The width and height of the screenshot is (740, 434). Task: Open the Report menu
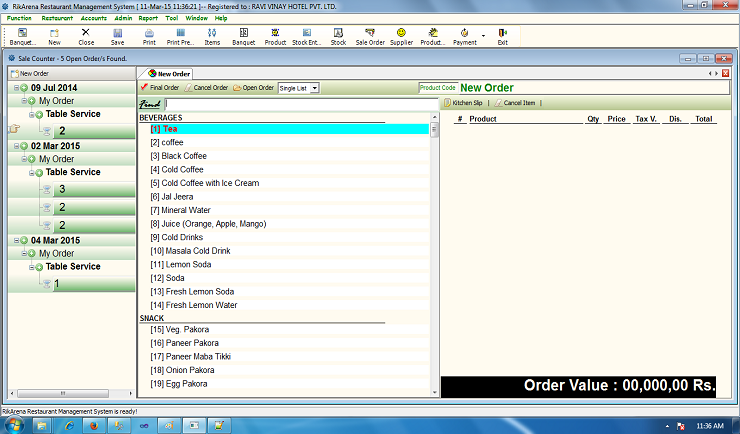pyautogui.click(x=148, y=18)
